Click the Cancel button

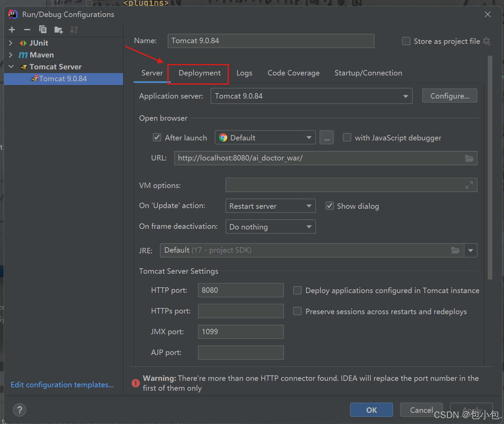click(421, 410)
